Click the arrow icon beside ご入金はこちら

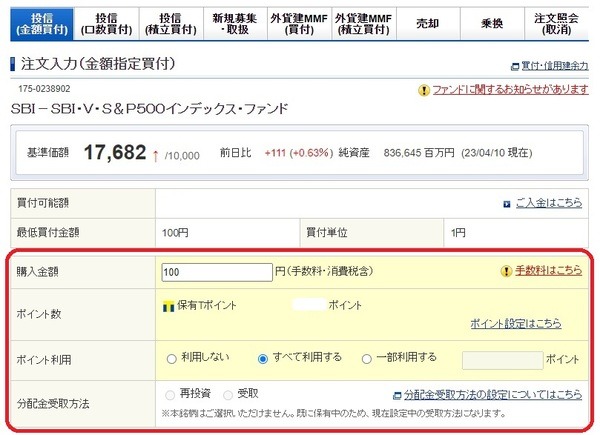tap(507, 204)
